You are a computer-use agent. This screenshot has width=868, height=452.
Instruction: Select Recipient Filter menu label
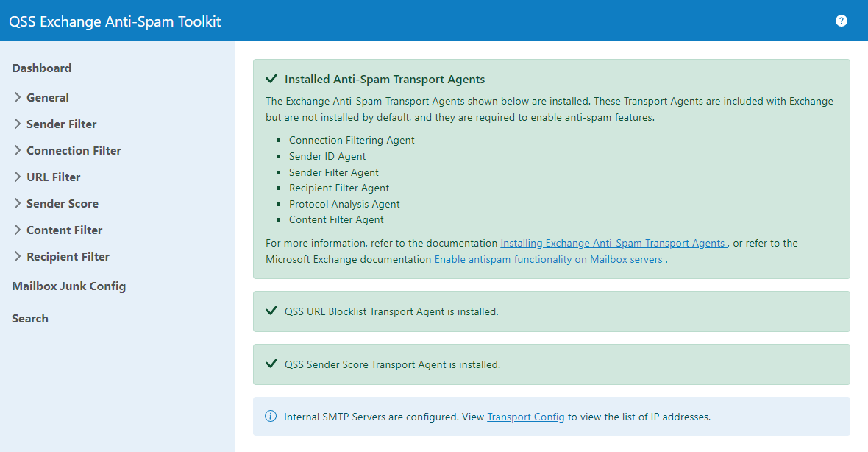[x=68, y=256]
